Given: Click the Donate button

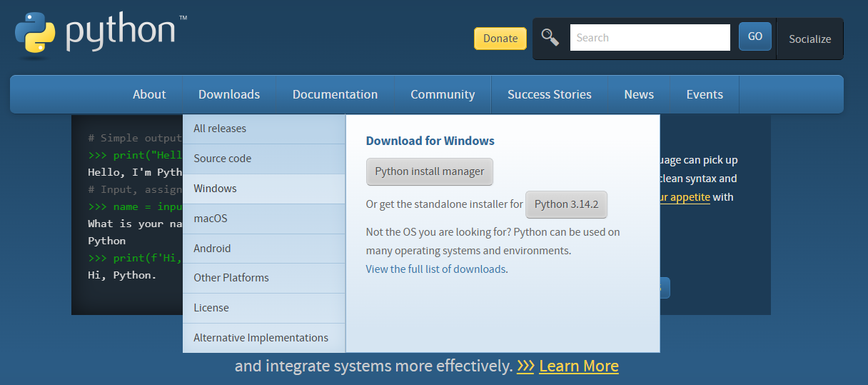Looking at the screenshot, I should click(x=500, y=39).
